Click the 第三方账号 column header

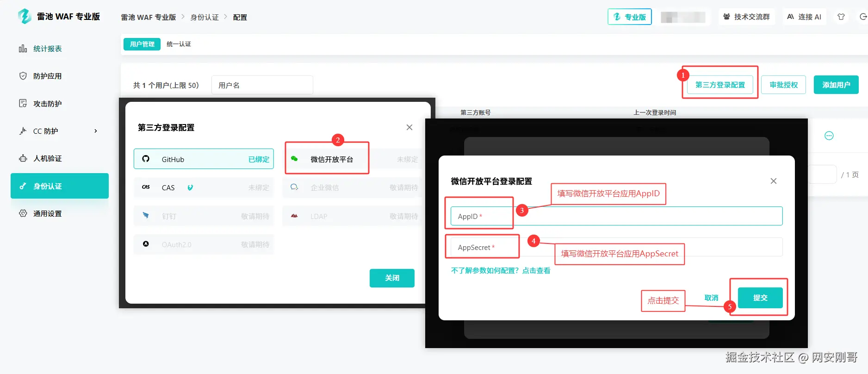tap(475, 112)
